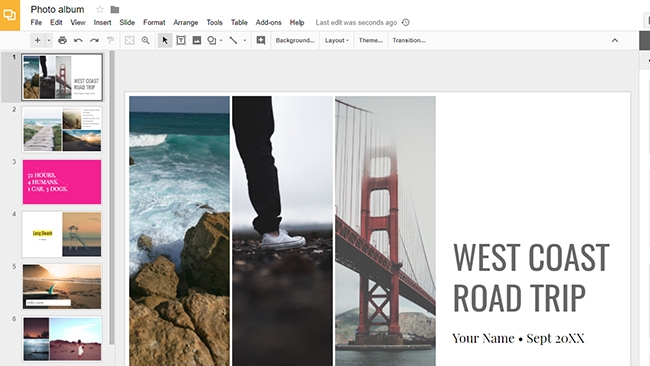This screenshot has height=366, width=650.
Task: Open the Google Slides home icon
Action: [x=10, y=15]
